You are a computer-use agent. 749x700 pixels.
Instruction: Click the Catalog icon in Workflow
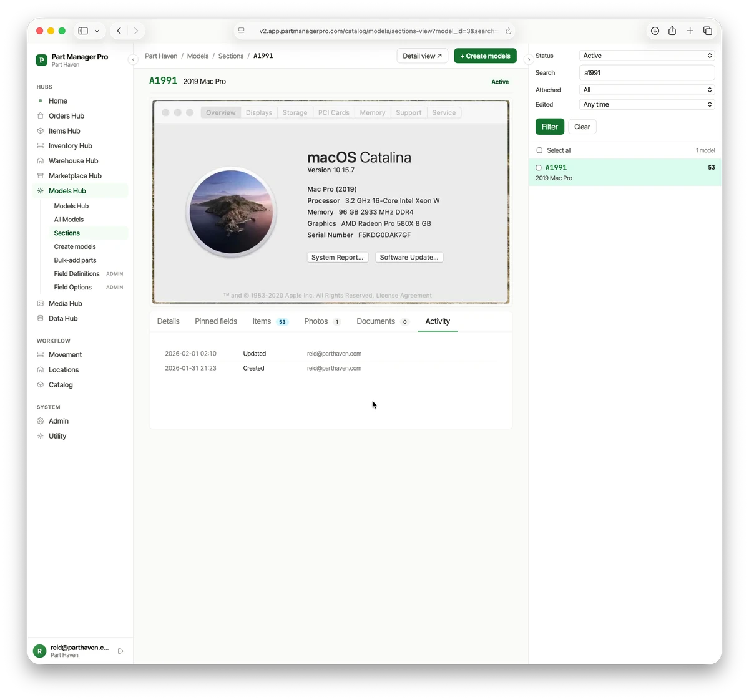pyautogui.click(x=41, y=385)
